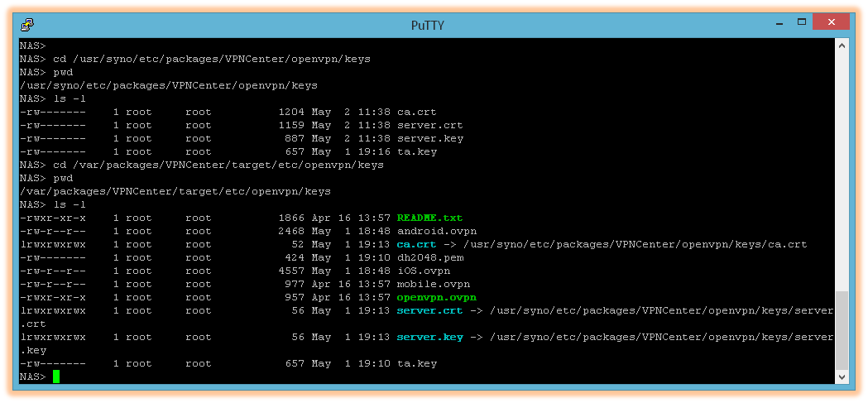
Task: Click the file size 1866 value
Action: click(291, 218)
